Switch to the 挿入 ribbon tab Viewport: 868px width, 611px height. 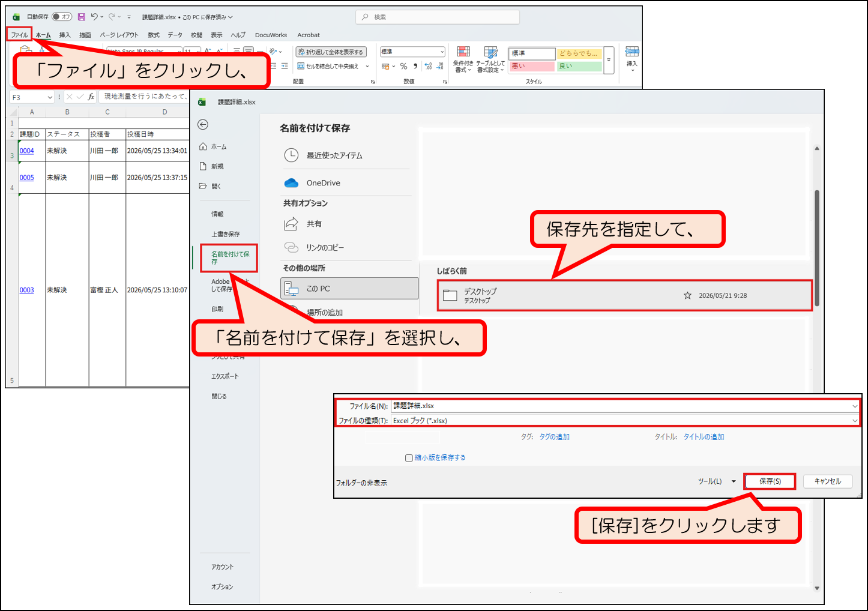pyautogui.click(x=65, y=35)
